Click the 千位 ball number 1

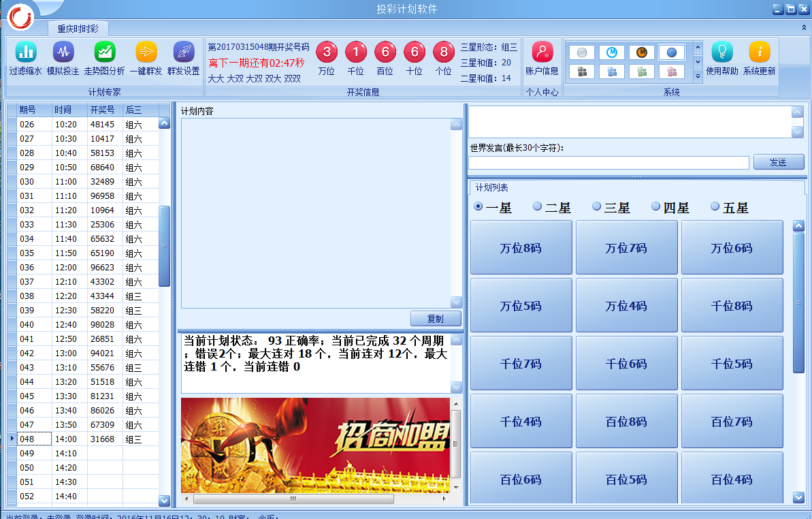point(356,52)
